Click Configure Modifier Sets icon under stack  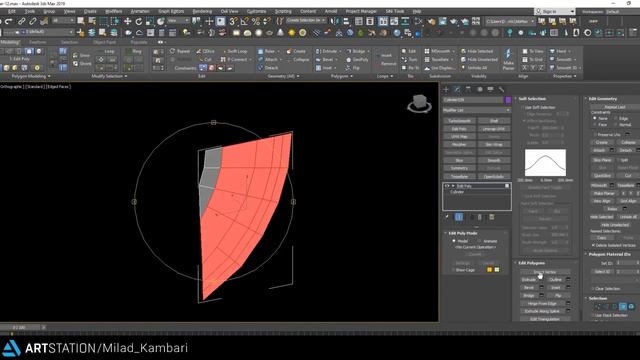(492, 217)
